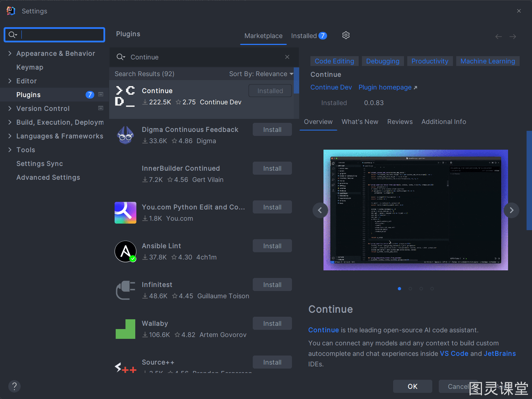The image size is (532, 399).
Task: Expand Appearance & Behavior settings
Action: [10, 53]
